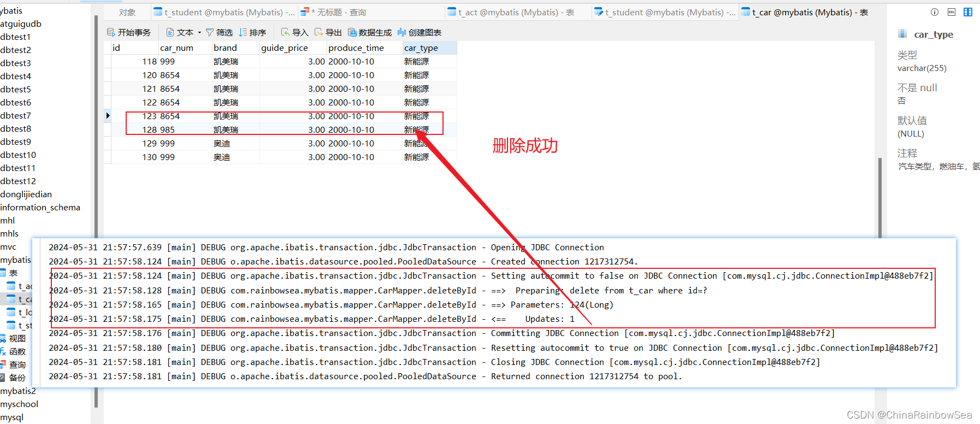
Task: Click the (NULL) default value text
Action: click(x=911, y=134)
